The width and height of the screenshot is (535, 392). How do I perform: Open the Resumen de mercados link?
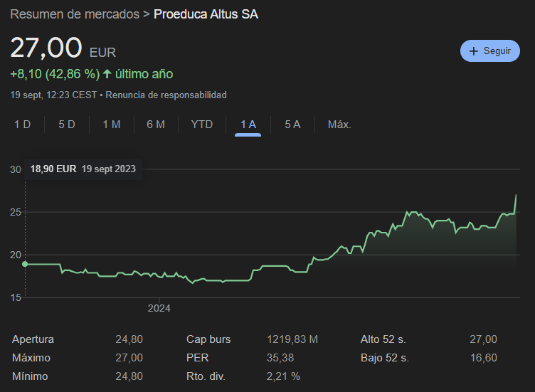pos(75,14)
